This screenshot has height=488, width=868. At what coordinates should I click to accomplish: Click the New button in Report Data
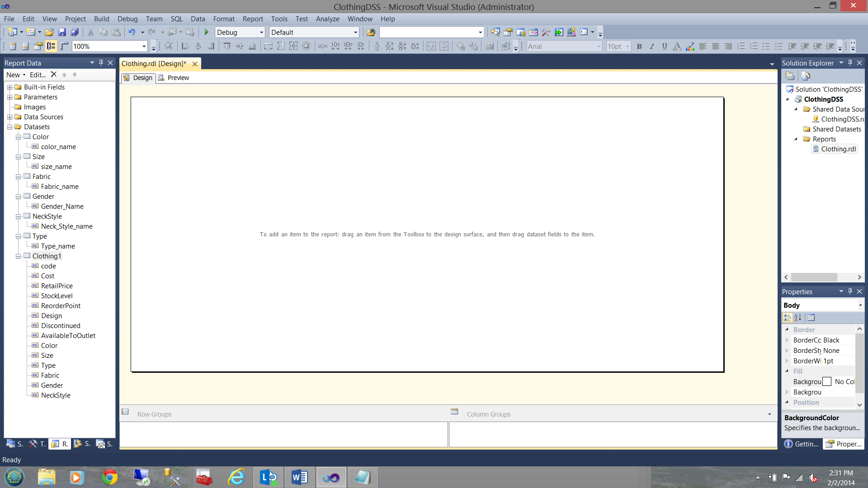[x=14, y=75]
